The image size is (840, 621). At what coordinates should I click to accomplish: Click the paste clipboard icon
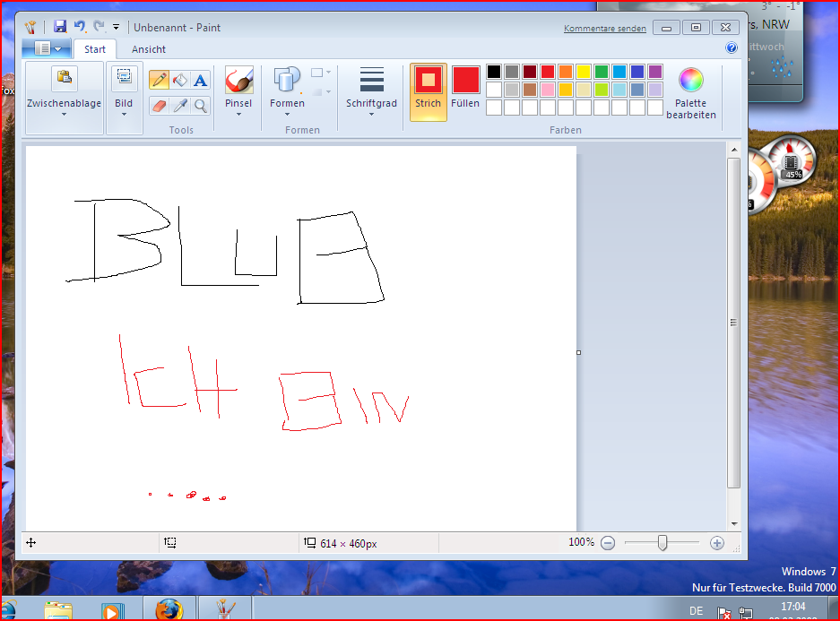65,78
